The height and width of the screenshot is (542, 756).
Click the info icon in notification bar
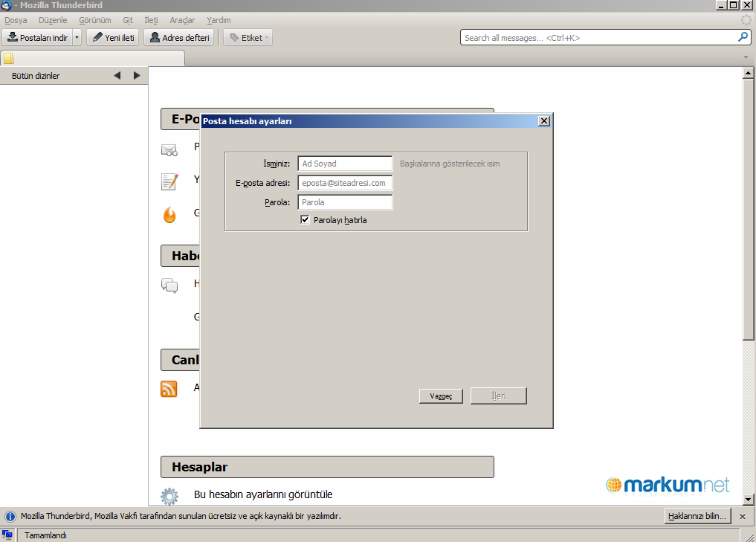(10, 517)
